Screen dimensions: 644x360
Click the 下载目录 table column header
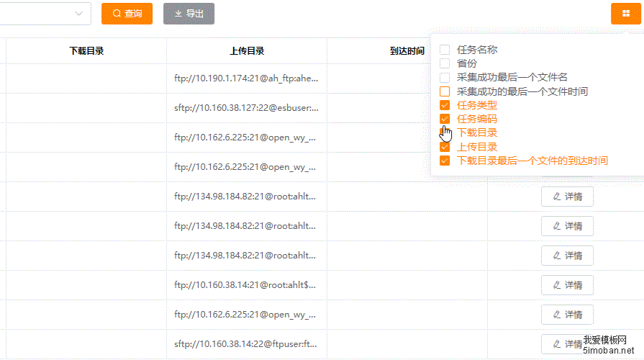pos(86,51)
